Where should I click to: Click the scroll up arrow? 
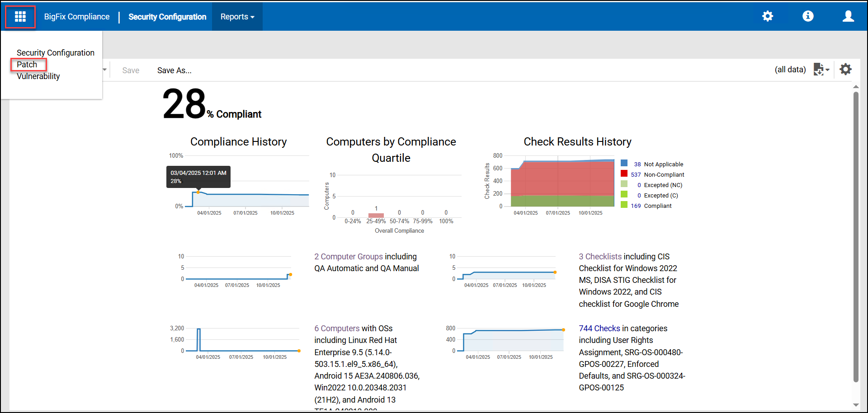click(855, 86)
